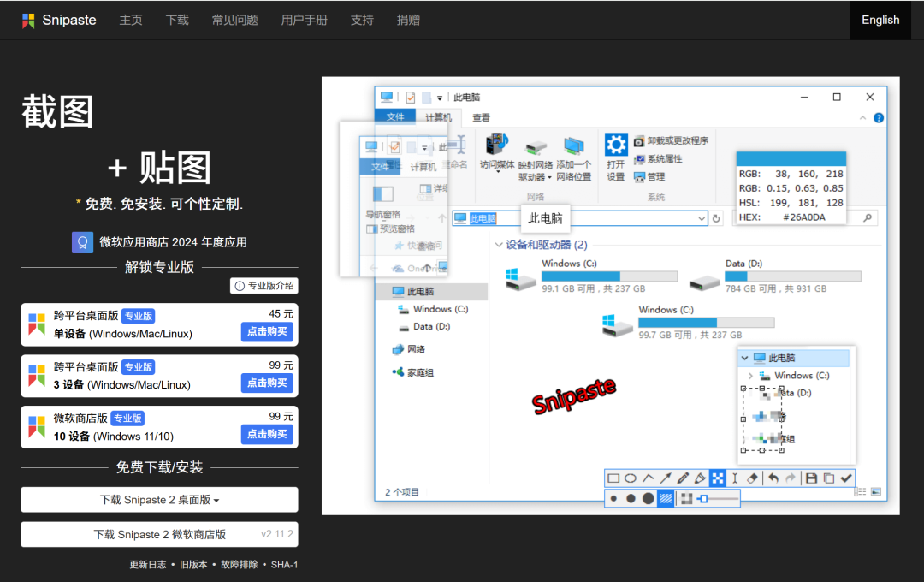Buy the 微软商店版 10 设备 pro version
This screenshot has width=924, height=582.
(x=267, y=434)
